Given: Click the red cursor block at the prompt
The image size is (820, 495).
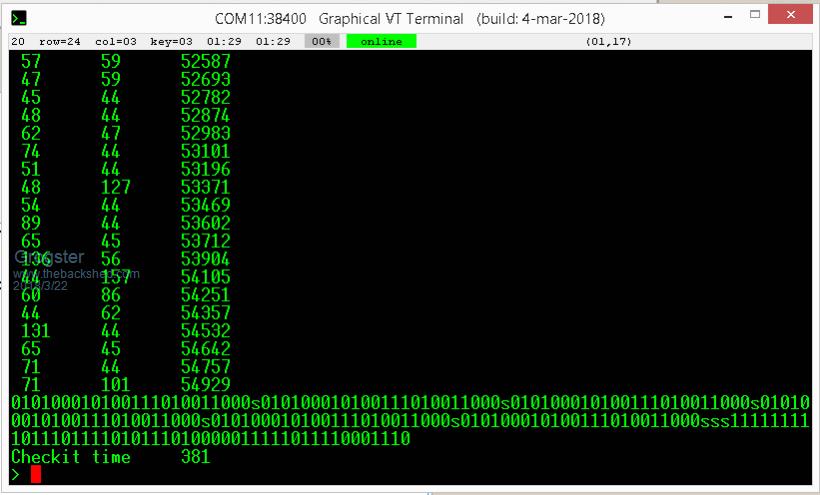Looking at the screenshot, I should click(36, 474).
